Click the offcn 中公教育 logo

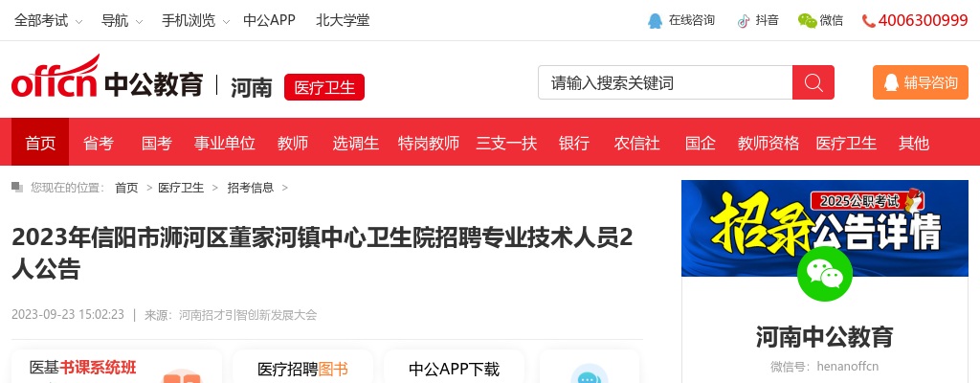point(107,77)
